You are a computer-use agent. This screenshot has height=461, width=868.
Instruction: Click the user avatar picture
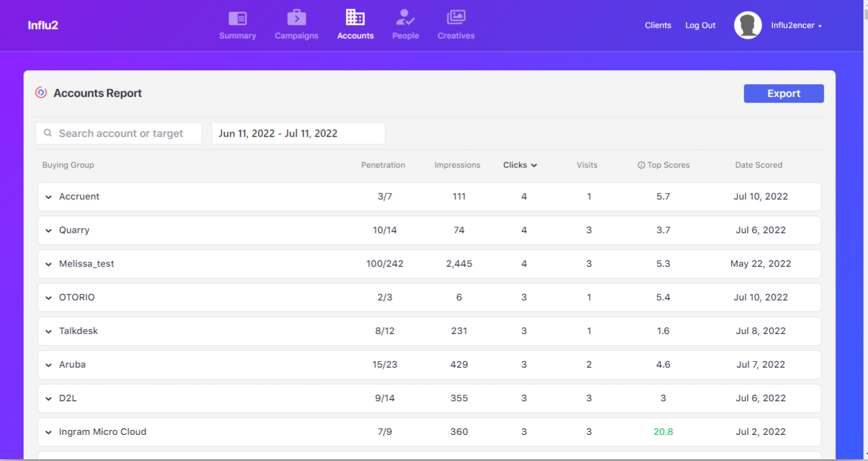748,26
